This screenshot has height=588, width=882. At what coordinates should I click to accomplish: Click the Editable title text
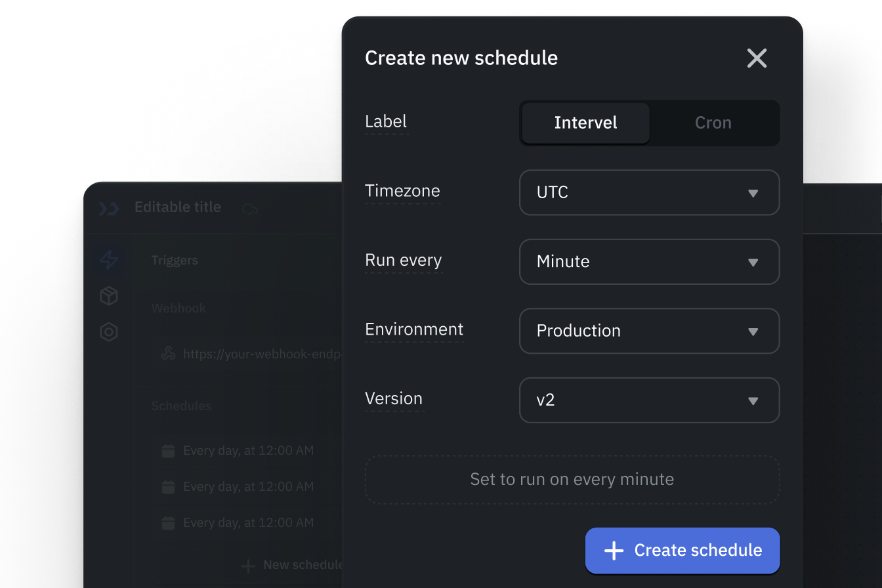tap(178, 207)
